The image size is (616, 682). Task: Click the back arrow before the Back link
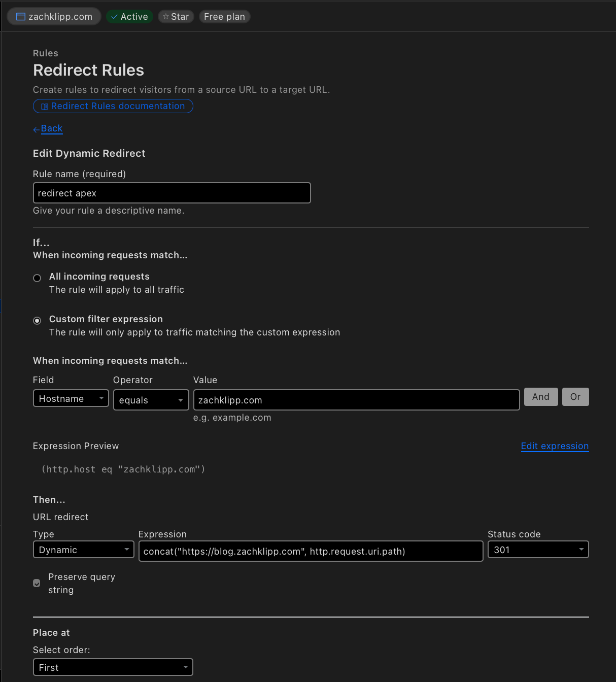point(36,129)
